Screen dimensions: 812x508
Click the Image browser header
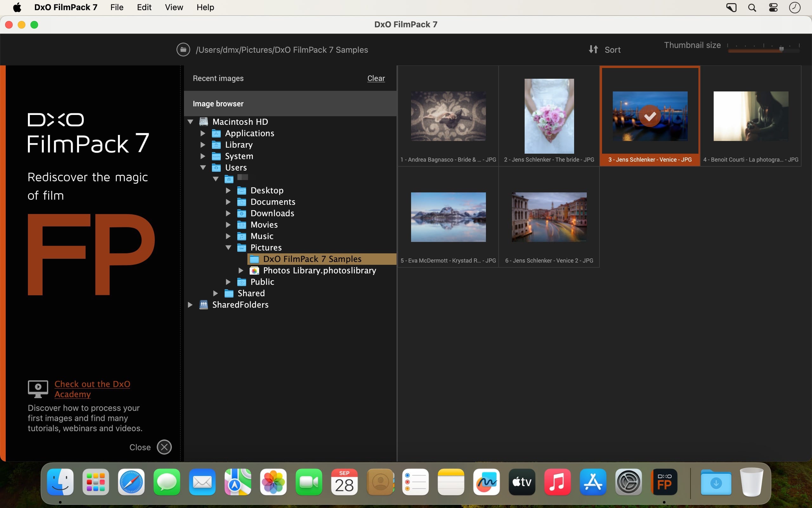290,104
